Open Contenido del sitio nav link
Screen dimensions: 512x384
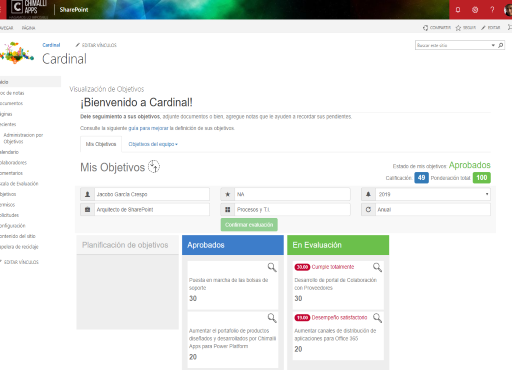pyautogui.click(x=18, y=236)
